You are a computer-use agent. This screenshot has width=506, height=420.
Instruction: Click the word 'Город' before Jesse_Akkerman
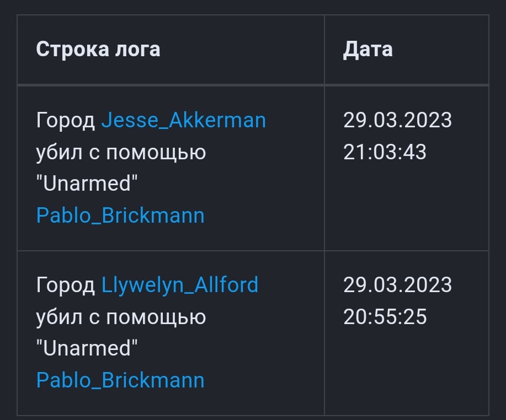66,120
